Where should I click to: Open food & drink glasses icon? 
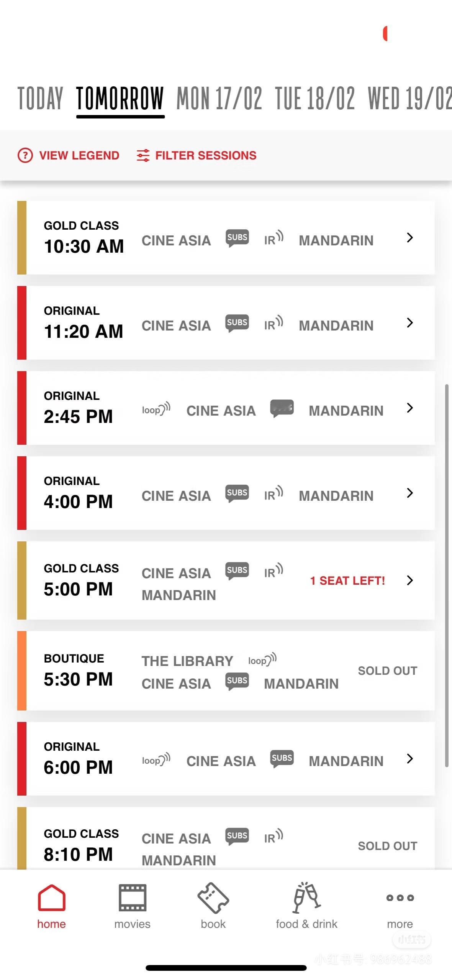[x=306, y=898]
